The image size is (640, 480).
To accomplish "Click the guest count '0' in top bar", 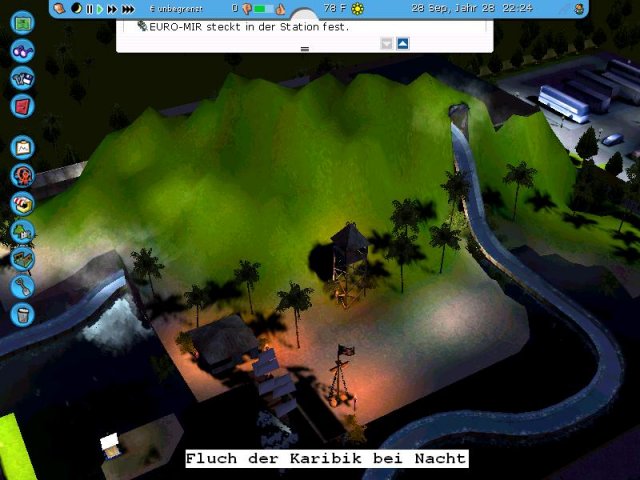I will (235, 8).
